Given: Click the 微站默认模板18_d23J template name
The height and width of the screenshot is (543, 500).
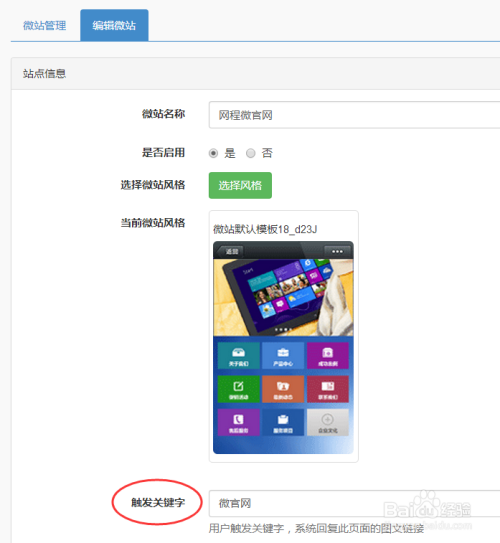Looking at the screenshot, I should (265, 229).
